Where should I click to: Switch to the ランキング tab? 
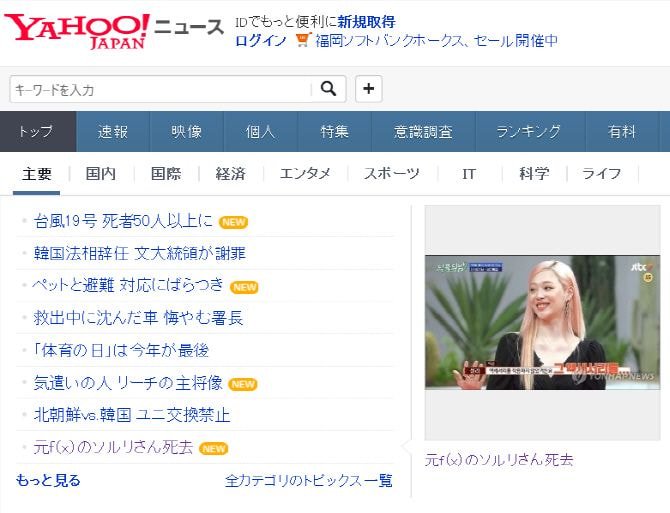[528, 132]
